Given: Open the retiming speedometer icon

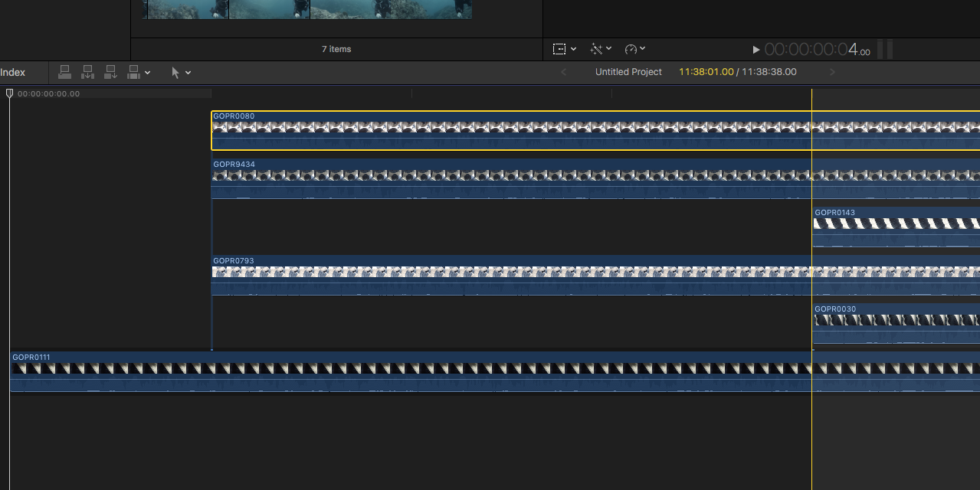Looking at the screenshot, I should [631, 49].
